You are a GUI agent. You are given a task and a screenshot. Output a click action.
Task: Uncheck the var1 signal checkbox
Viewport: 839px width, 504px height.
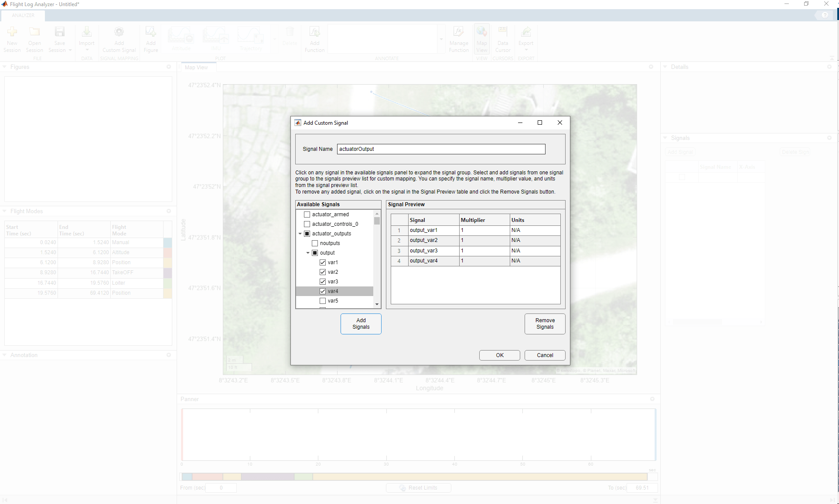(x=323, y=262)
